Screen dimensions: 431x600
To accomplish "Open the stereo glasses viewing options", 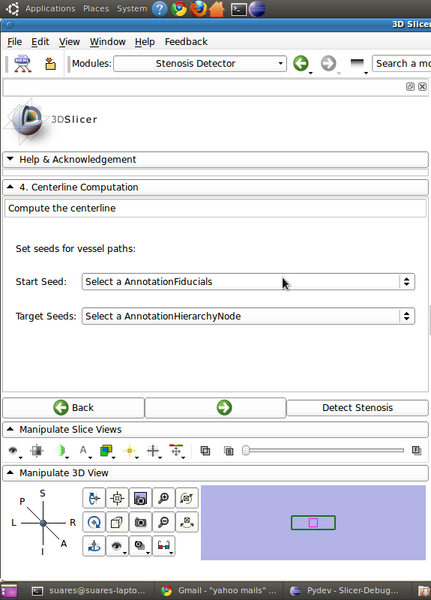I will coord(164,546).
